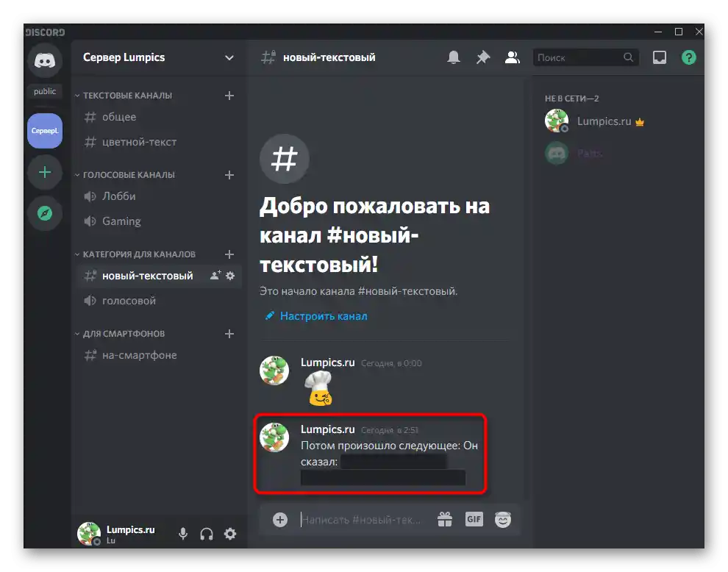Open the цветной-текст channel
Screen dimensions: 728x572
point(158,142)
